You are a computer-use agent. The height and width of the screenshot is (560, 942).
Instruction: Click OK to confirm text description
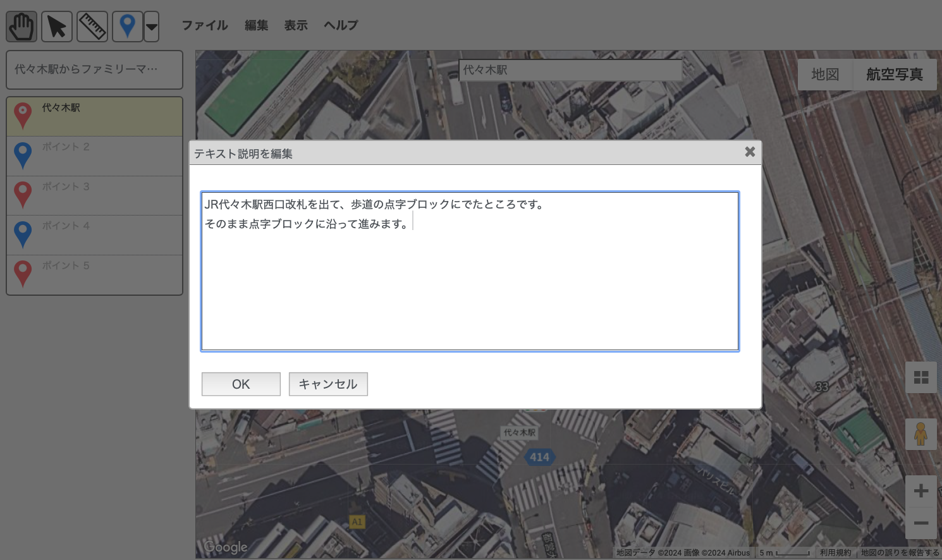[x=241, y=384]
